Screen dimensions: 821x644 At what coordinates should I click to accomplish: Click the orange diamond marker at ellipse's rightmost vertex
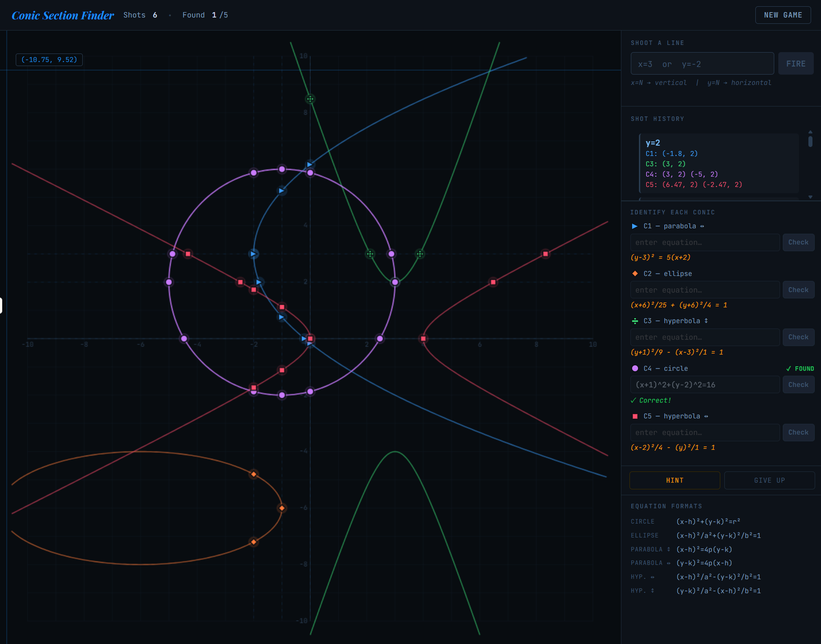(282, 508)
